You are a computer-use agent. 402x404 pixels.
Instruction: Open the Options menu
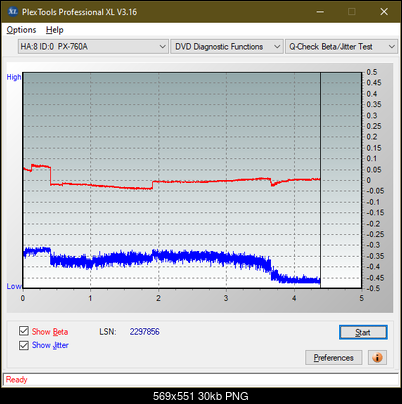21,30
